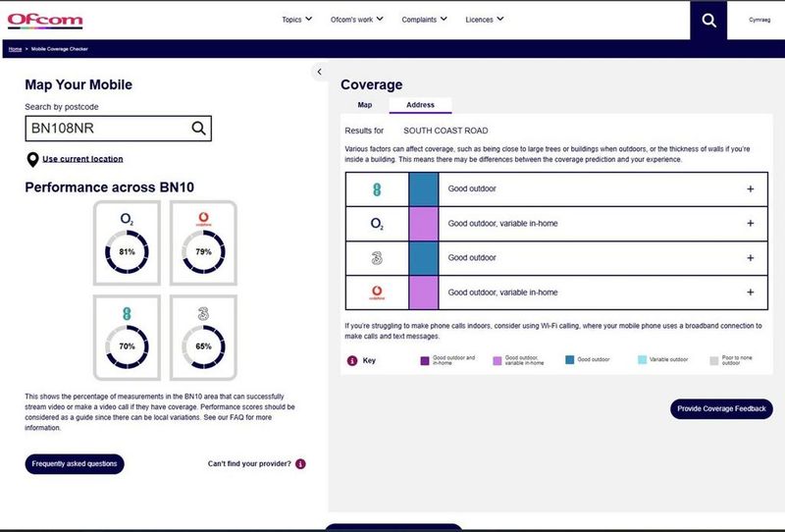Select the Address tab
785x532 pixels.
(420, 104)
